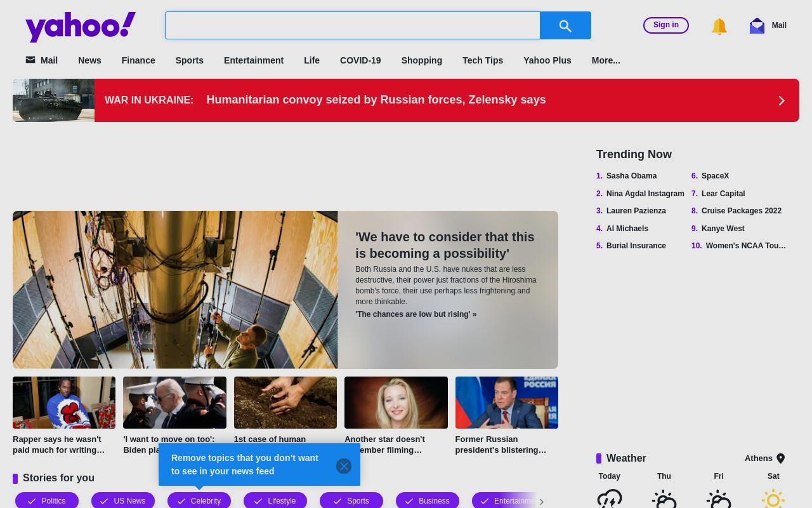This screenshot has height=508, width=812.
Task: Close the remove topics tooltip
Action: 344,466
